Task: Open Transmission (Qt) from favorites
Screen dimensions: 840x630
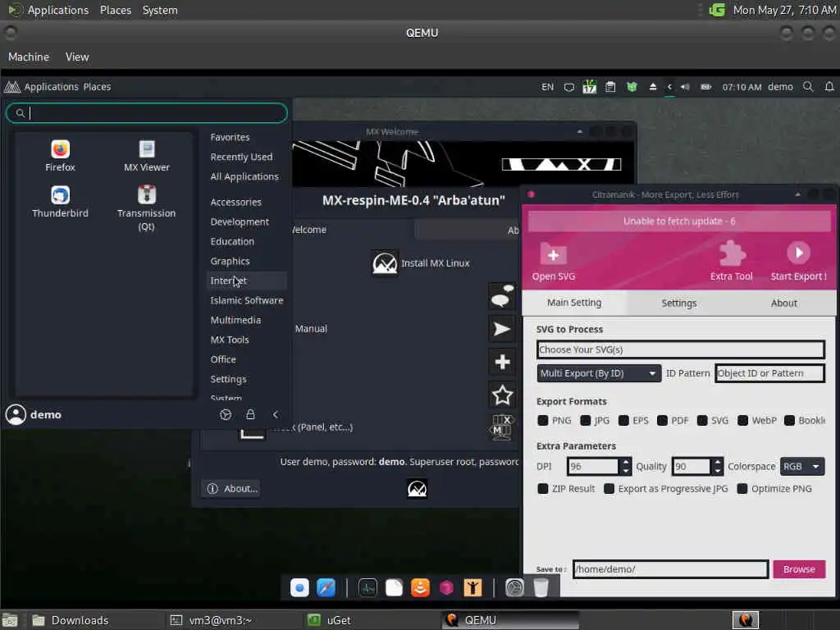Action: (x=146, y=208)
